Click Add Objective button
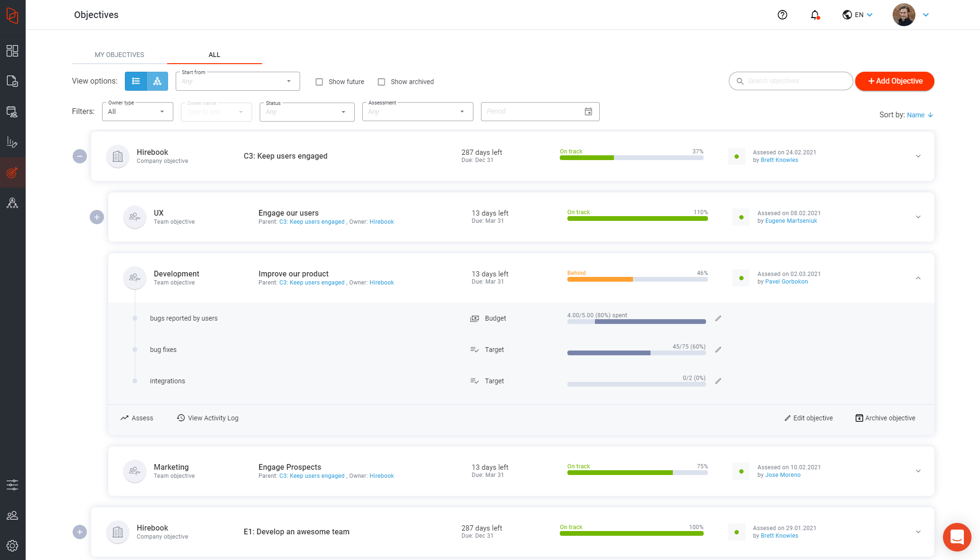This screenshot has height=560, width=980. 895,81
